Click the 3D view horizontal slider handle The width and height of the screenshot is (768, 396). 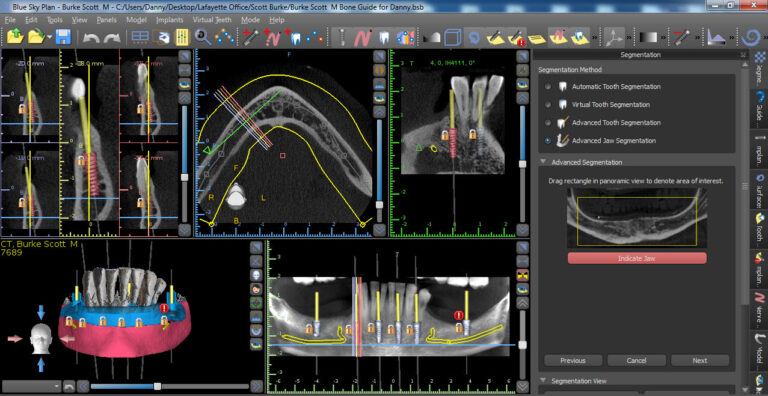pyautogui.click(x=157, y=386)
